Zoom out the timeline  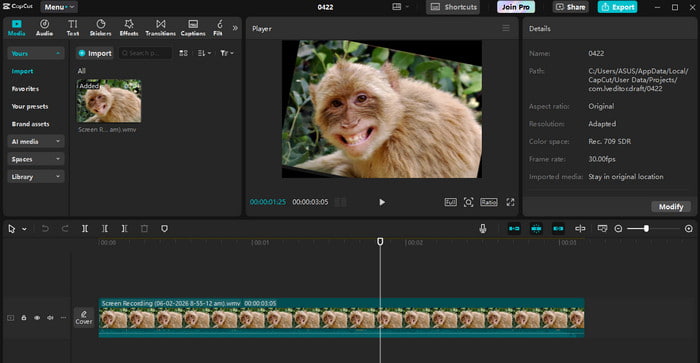[x=618, y=229]
